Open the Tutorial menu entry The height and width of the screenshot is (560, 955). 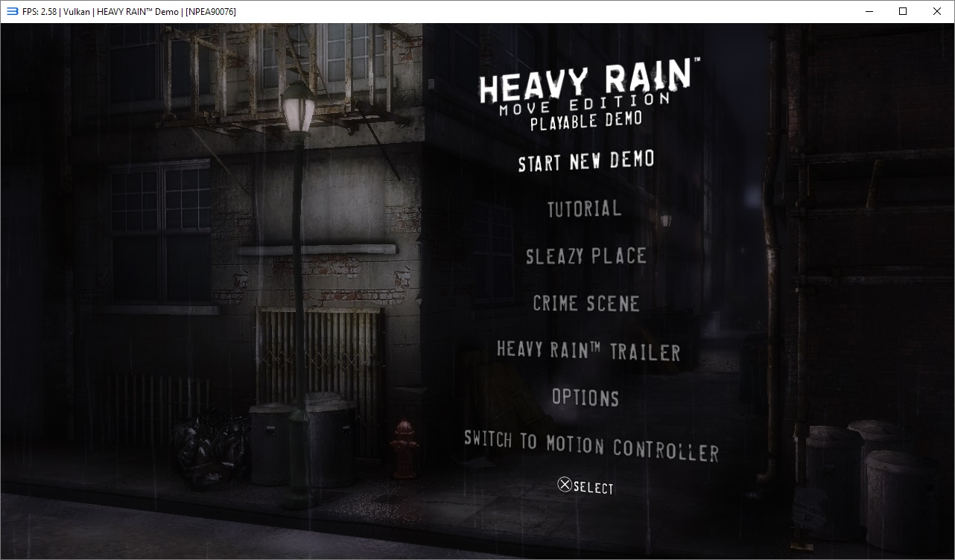(x=584, y=209)
